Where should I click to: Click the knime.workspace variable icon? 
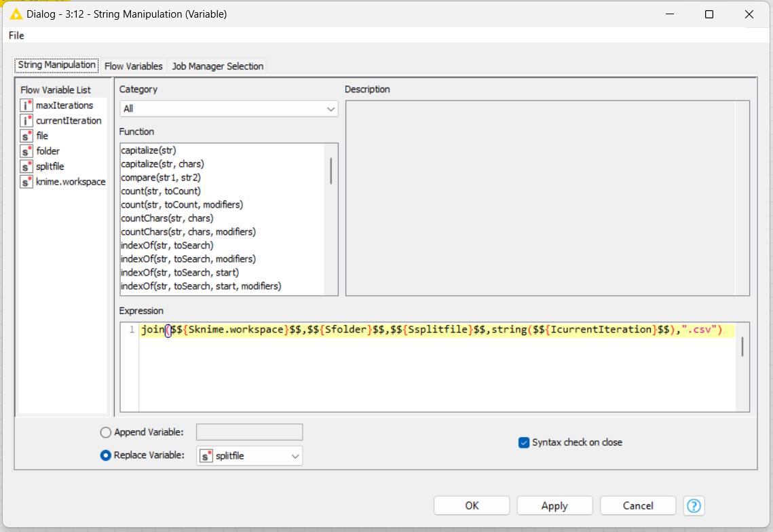point(26,182)
